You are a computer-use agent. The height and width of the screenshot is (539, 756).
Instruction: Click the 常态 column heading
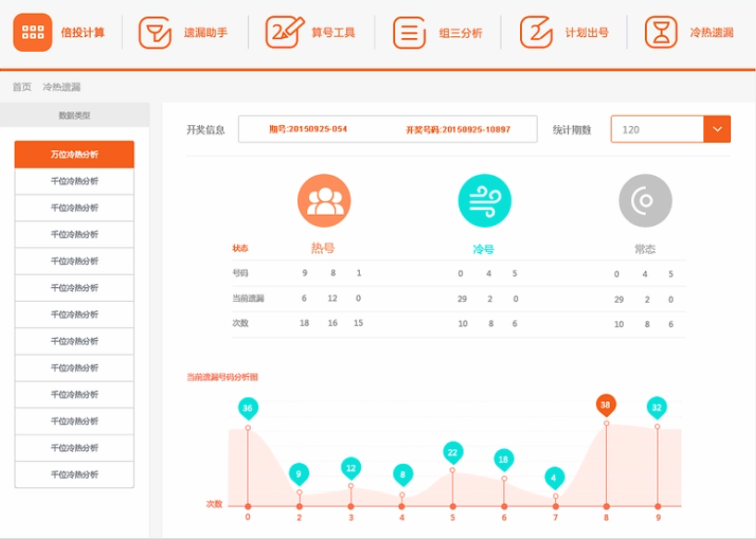(645, 249)
